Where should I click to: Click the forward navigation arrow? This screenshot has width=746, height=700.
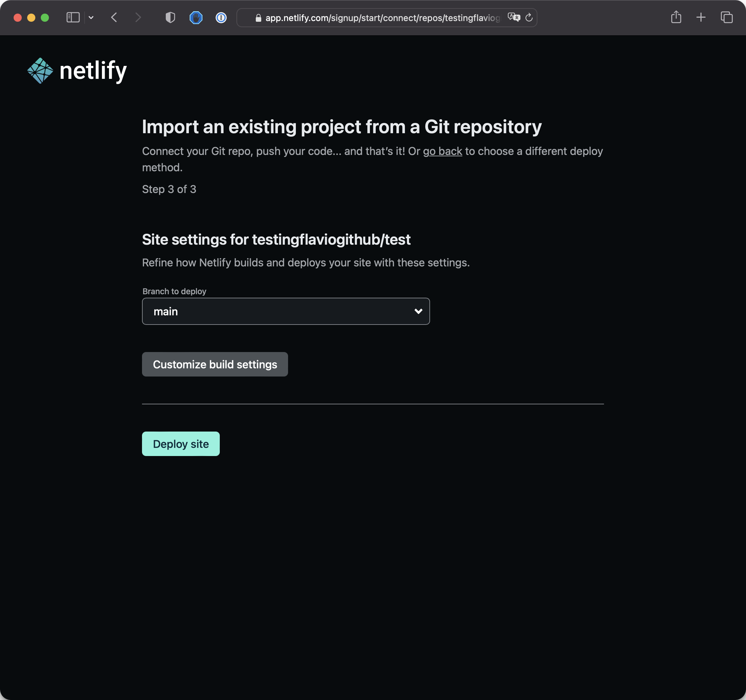point(138,18)
